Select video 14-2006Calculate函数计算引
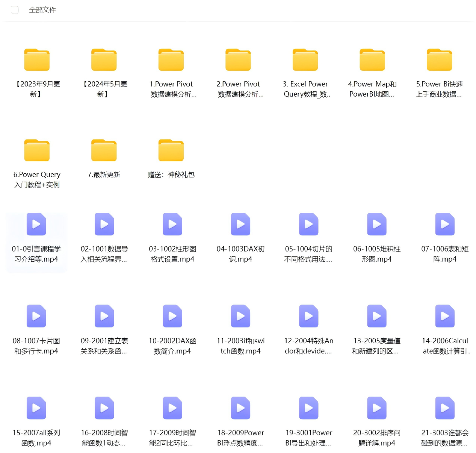This screenshot has height=453, width=476. pyautogui.click(x=445, y=316)
